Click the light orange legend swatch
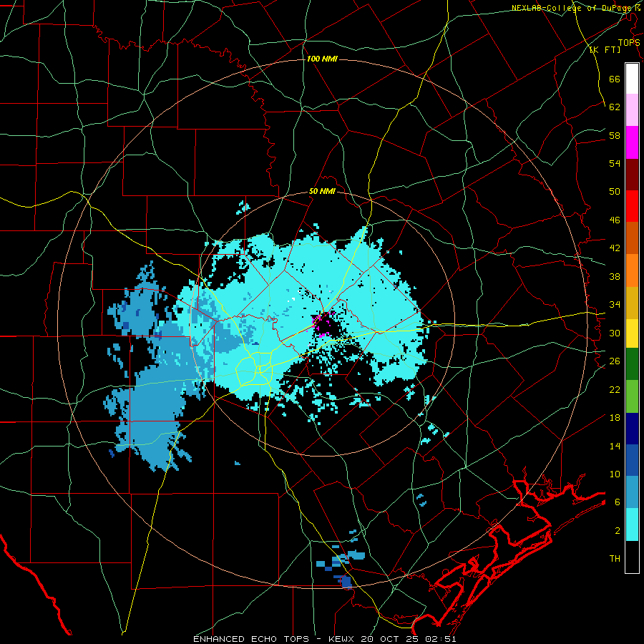This screenshot has width=644, height=644. (x=632, y=270)
